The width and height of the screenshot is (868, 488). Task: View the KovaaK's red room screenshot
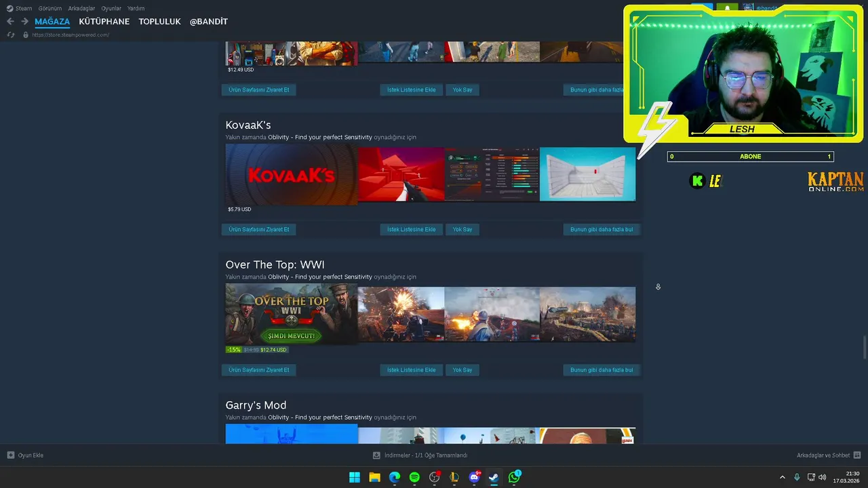coord(401,174)
